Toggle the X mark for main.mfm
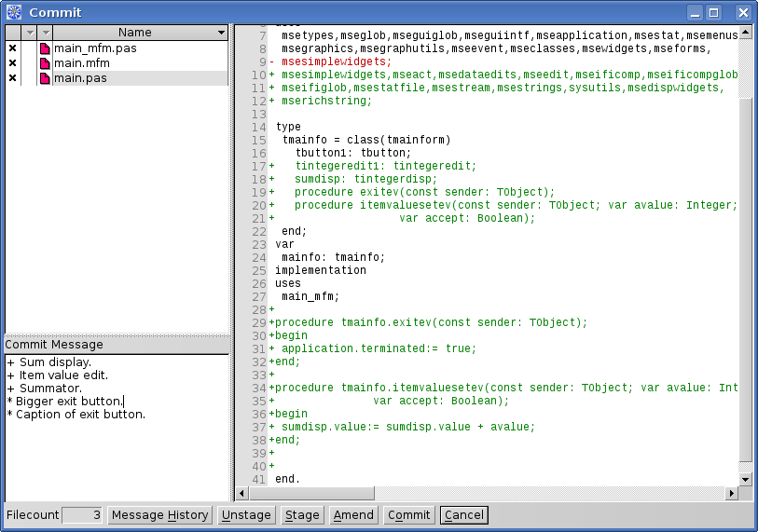 coord(12,63)
